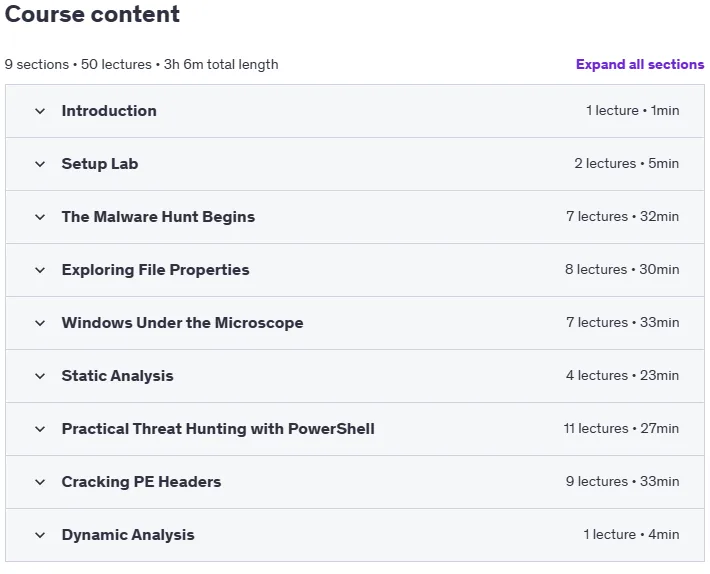This screenshot has width=710, height=574.
Task: Click the 1 lecture 4min label
Action: [631, 534]
